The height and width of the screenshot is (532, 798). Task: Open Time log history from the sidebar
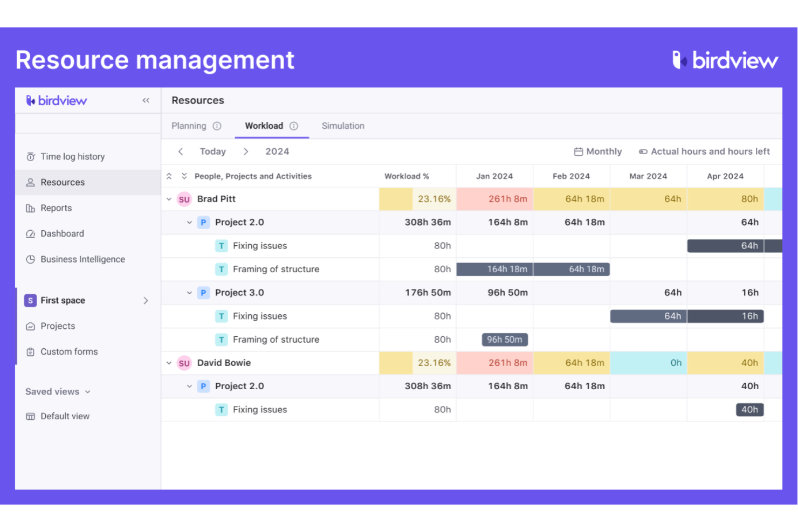[x=72, y=157]
